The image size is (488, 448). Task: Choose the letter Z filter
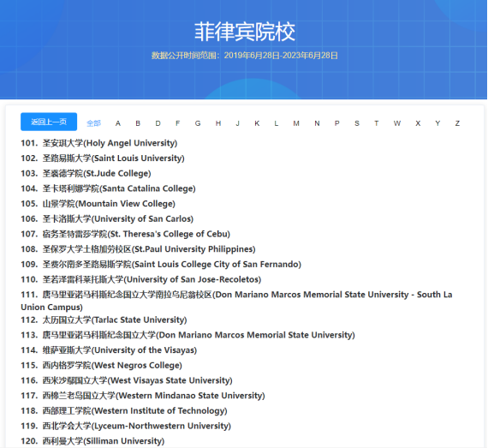pyautogui.click(x=457, y=123)
